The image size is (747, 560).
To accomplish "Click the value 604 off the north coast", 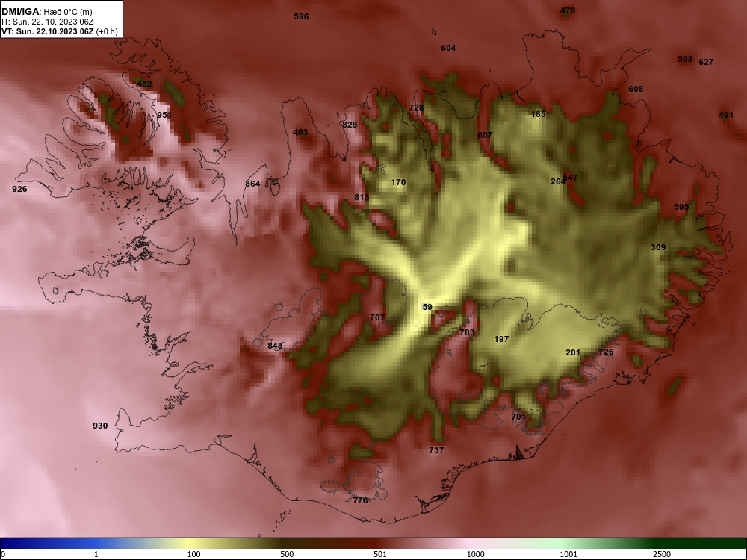I will [448, 48].
